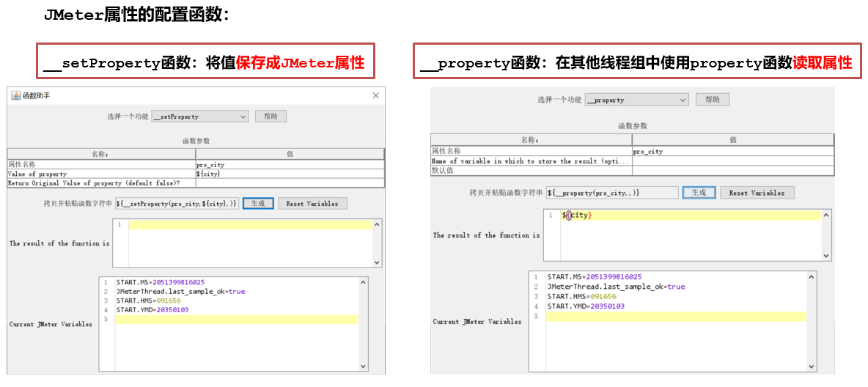Select the pro_city value cell in left table

[x=290, y=165]
